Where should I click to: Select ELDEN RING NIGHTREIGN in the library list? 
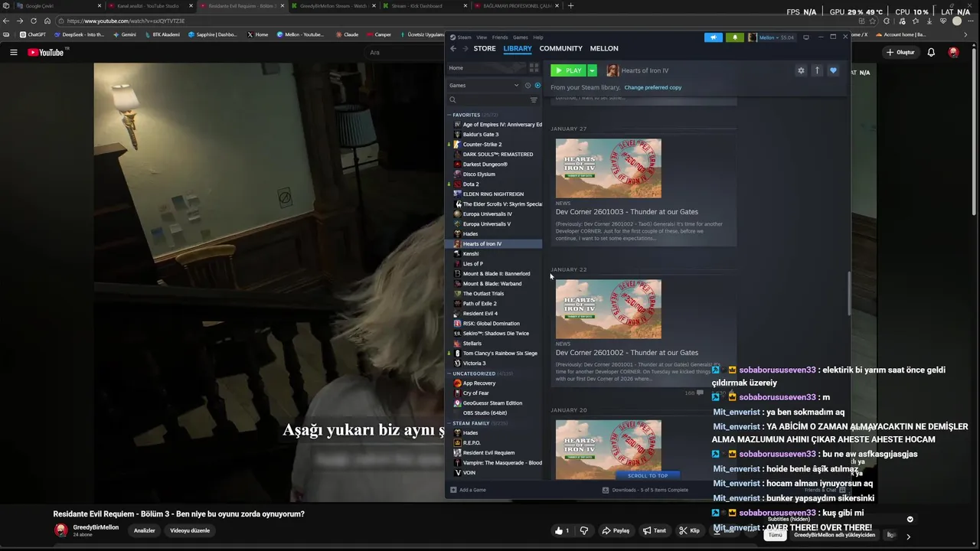(x=494, y=194)
